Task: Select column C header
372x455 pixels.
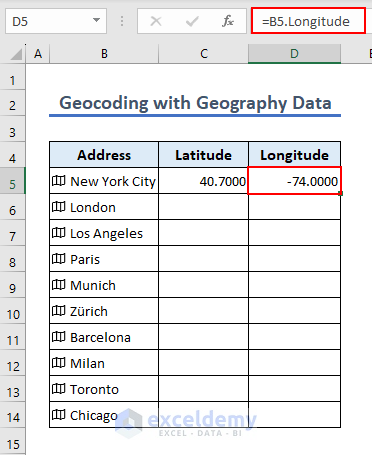Action: 204,54
